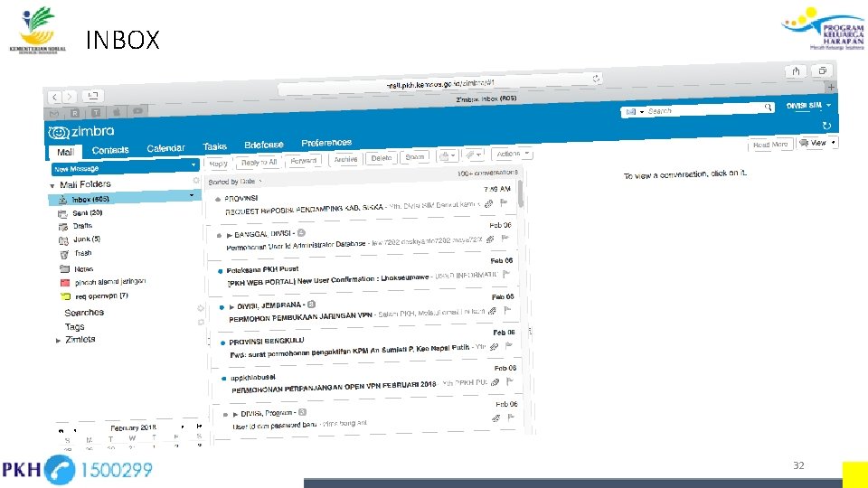Select the Inbox (805) folder

coord(124,198)
